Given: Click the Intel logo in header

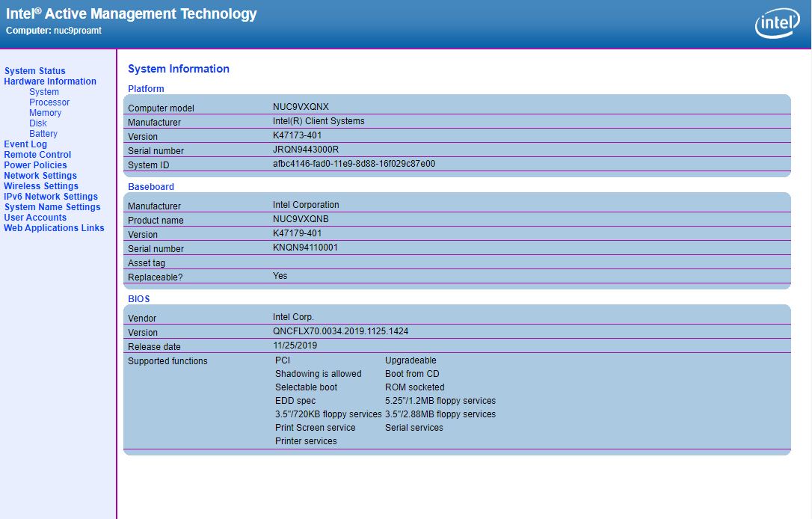Looking at the screenshot, I should 778,23.
